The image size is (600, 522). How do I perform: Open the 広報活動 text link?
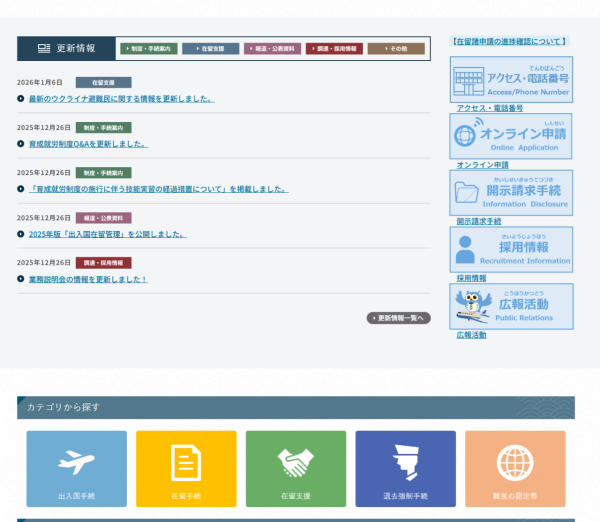471,335
